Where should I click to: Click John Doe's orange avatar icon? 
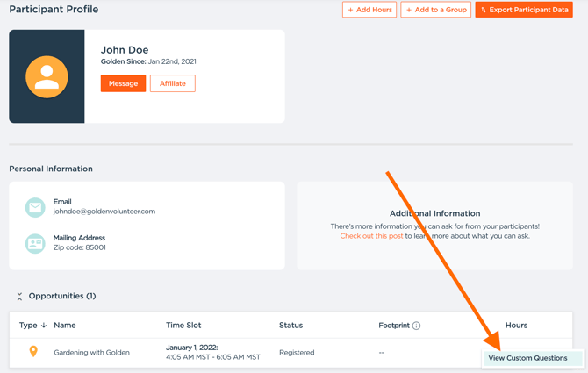pyautogui.click(x=47, y=76)
